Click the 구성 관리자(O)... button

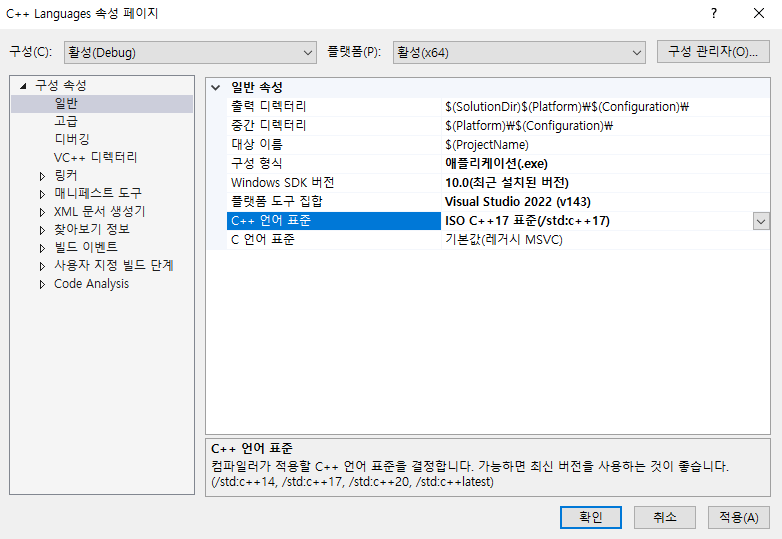713,52
